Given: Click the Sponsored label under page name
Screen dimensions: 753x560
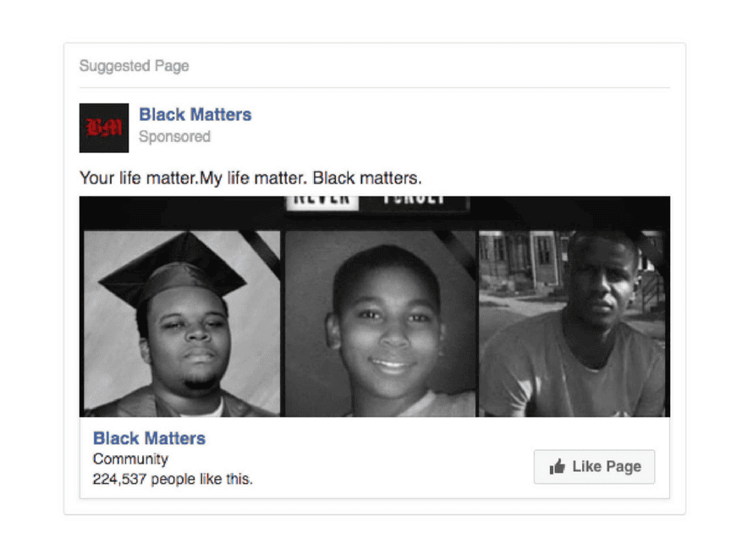Looking at the screenshot, I should click(174, 137).
